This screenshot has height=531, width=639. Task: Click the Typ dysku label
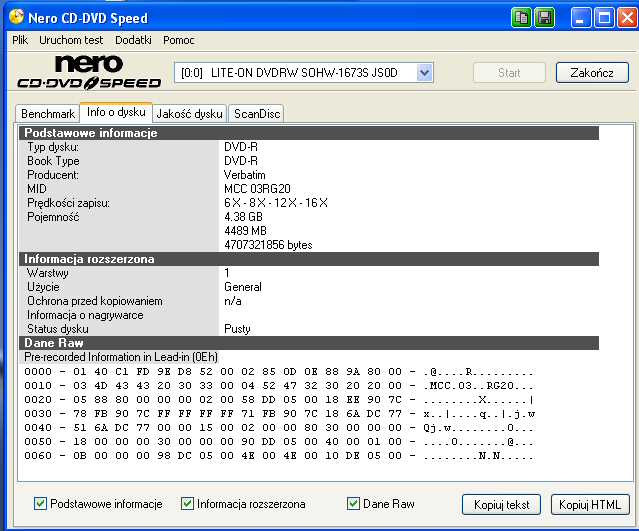click(x=53, y=147)
